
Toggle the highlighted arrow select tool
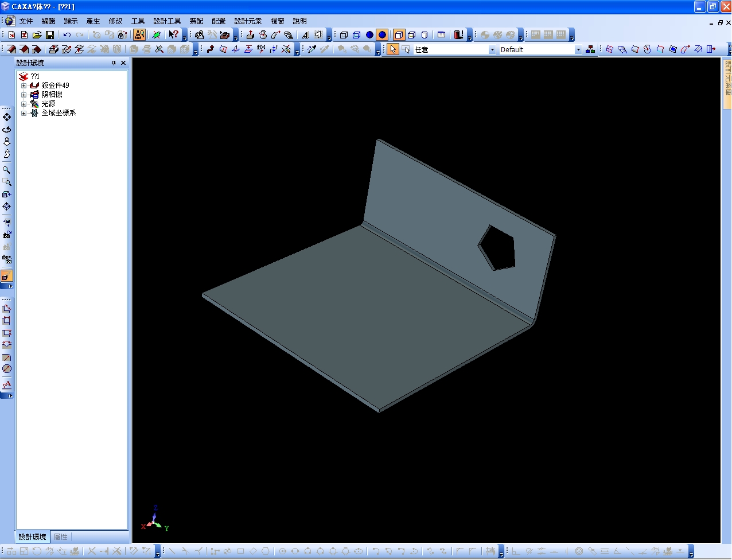click(x=393, y=49)
